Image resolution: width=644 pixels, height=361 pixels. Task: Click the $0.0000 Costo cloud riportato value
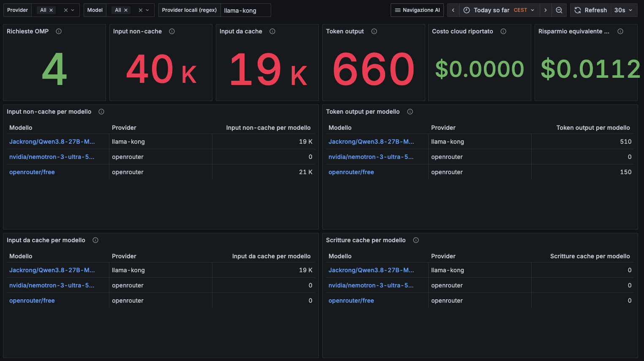point(480,69)
